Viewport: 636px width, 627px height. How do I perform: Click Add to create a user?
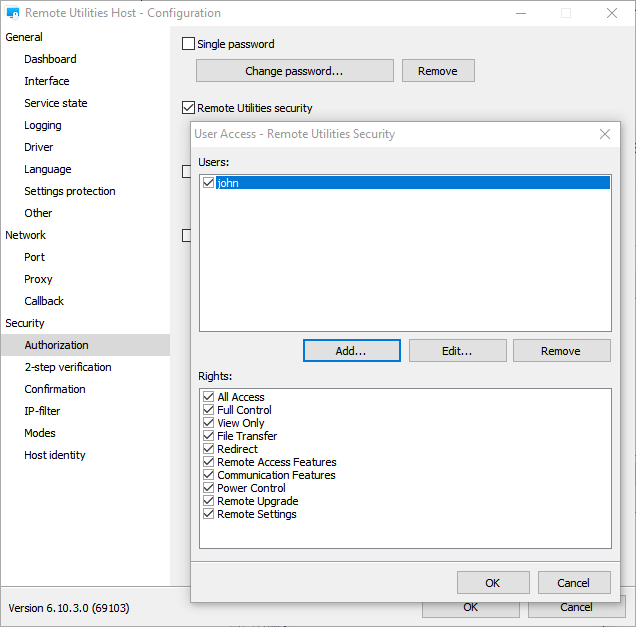[352, 350]
